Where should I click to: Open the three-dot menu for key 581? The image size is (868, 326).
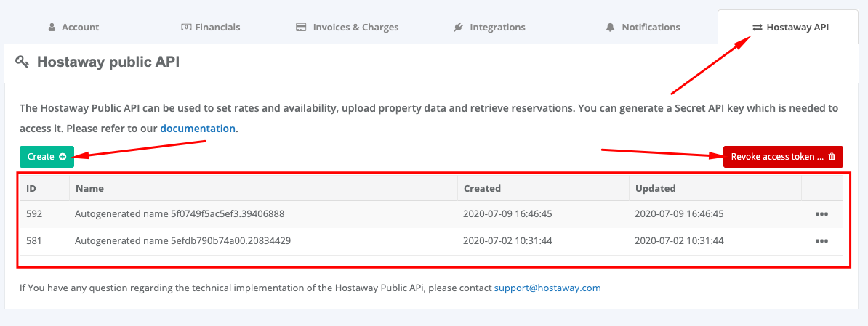coord(821,241)
